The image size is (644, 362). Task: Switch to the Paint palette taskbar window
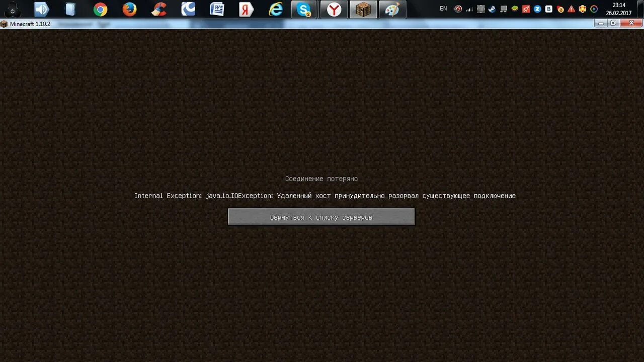(392, 9)
